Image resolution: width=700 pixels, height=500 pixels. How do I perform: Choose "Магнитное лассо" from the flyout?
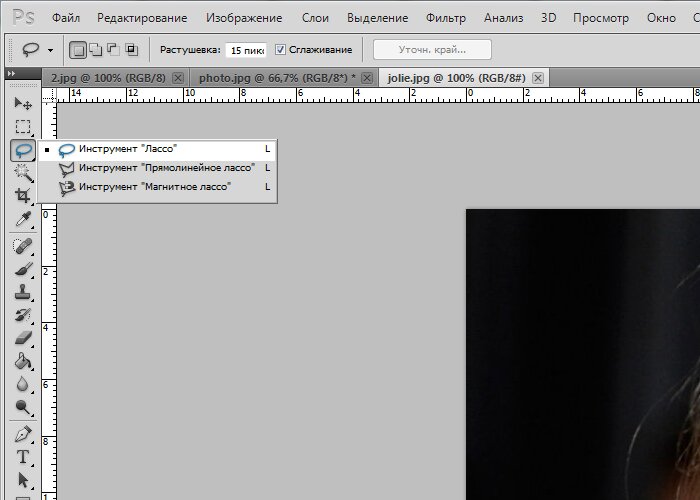[155, 187]
